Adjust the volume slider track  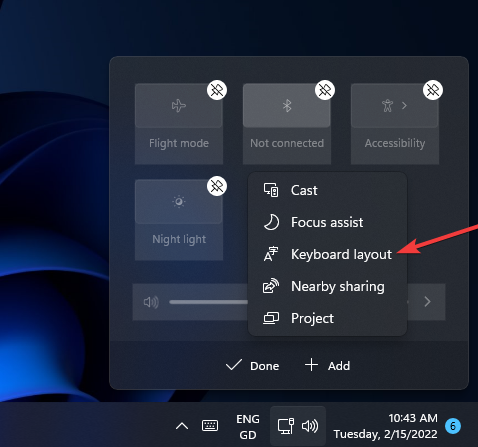(x=209, y=302)
